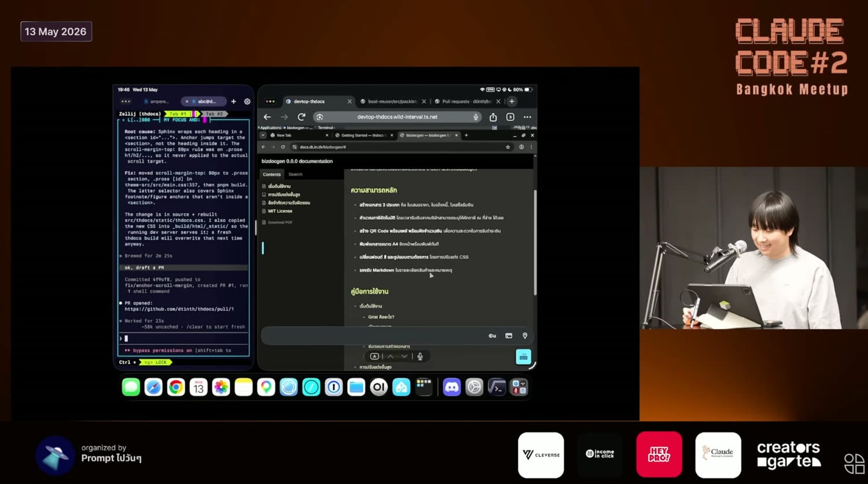Open the Settings gear app in dock
The image size is (868, 484).
pyautogui.click(x=474, y=387)
